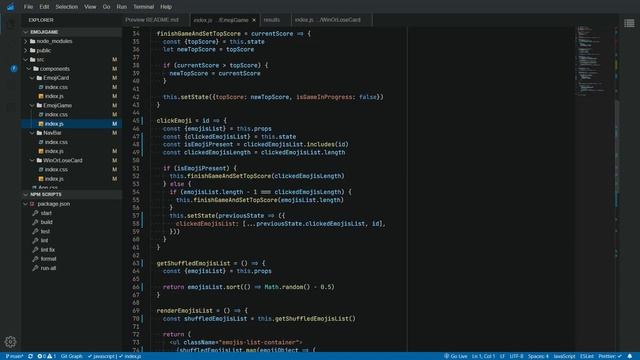Image resolution: width=640 pixels, height=360 pixels.
Task: Open the Terminal menu
Action: [144, 7]
